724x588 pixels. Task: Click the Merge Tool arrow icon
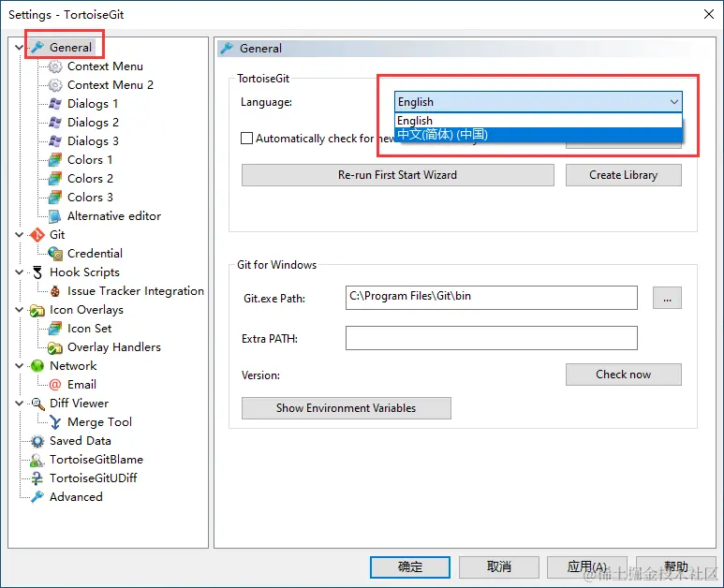(x=55, y=422)
